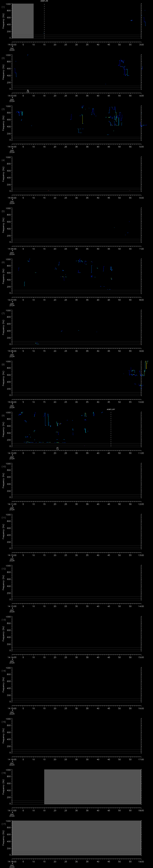Click the 14:17:00 start time label
Screen dimensions: 153x868
point(12,811)
